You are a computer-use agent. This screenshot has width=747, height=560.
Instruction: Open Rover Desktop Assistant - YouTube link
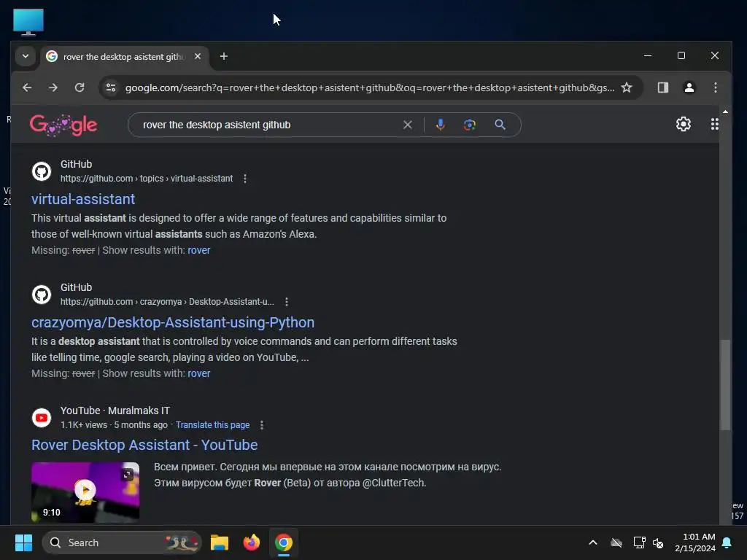pos(144,445)
